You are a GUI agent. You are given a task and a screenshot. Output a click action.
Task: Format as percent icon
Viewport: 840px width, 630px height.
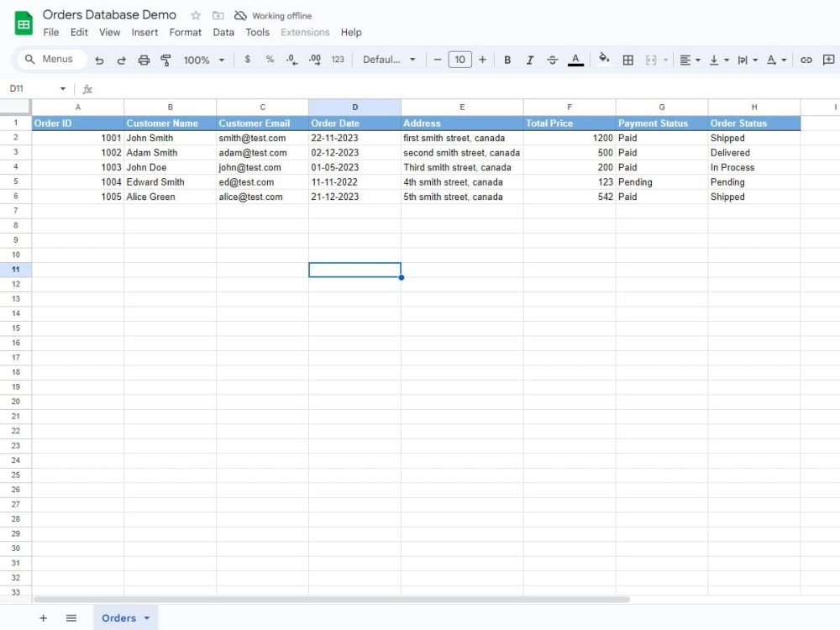270,60
